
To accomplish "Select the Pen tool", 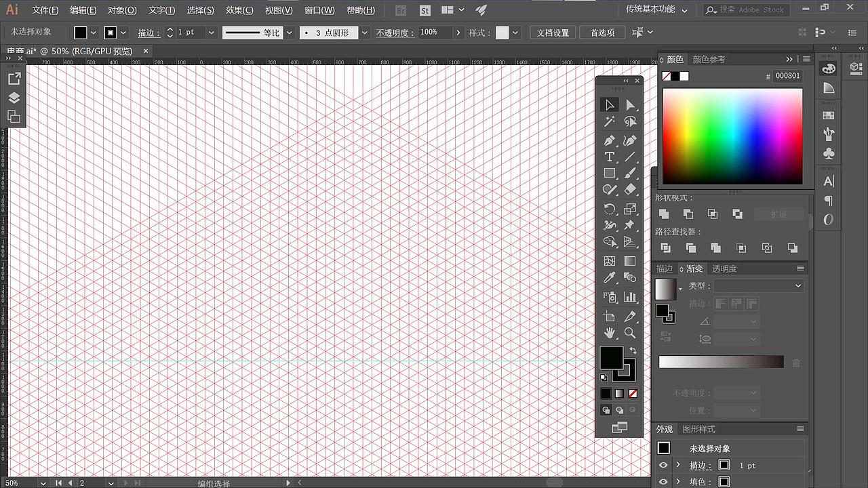I will [x=609, y=140].
